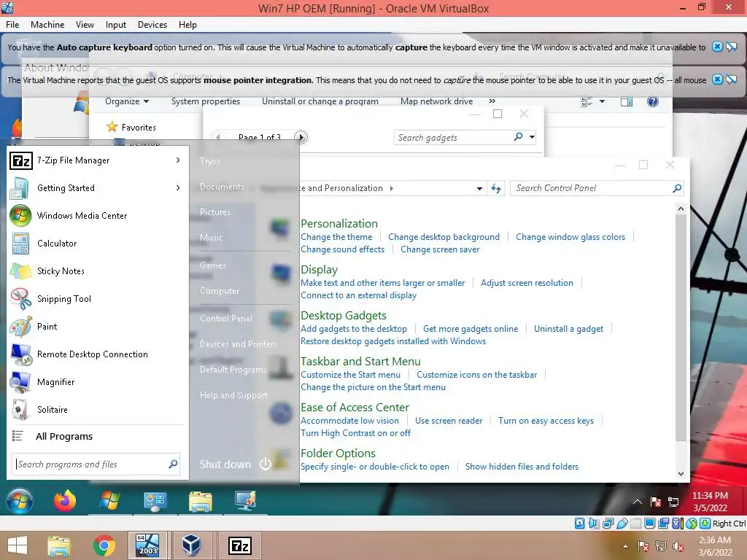Click the Search Control Panel field

tap(597, 188)
